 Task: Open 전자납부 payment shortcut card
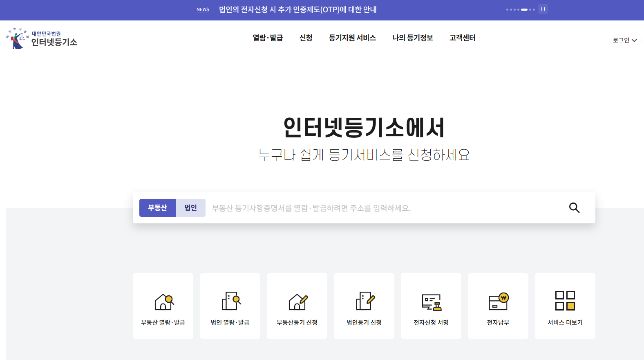[498, 306]
